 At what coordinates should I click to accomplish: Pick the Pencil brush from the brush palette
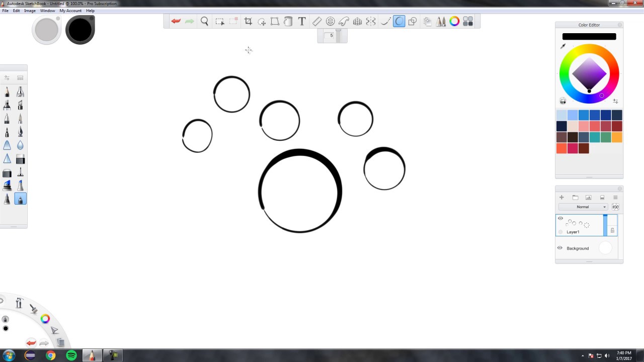click(7, 92)
